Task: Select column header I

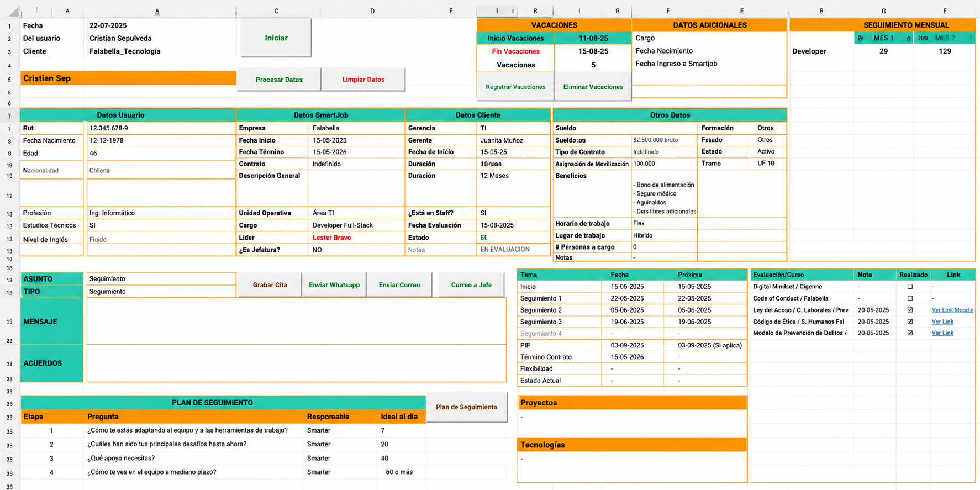Action: coord(579,11)
